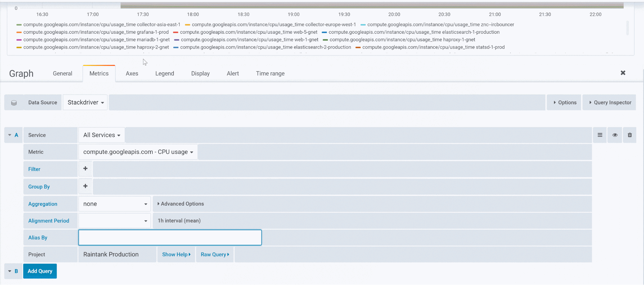Click the Show Help link
The height and width of the screenshot is (285, 644).
[x=176, y=254]
